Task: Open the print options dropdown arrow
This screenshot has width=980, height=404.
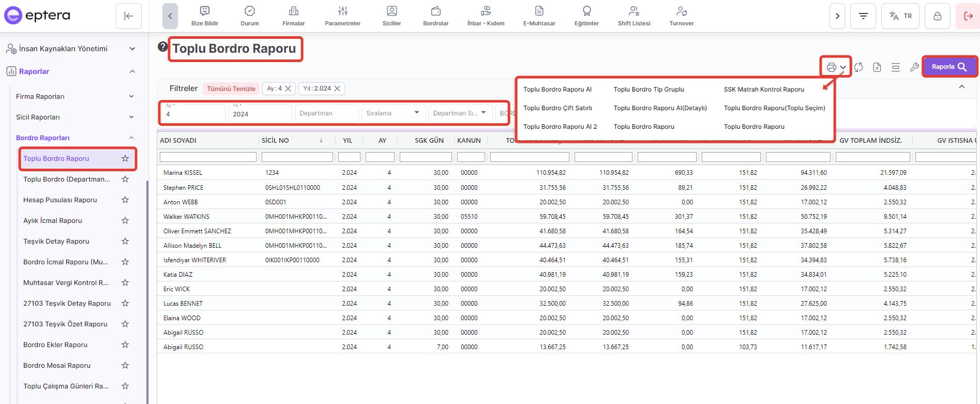Action: pos(843,67)
